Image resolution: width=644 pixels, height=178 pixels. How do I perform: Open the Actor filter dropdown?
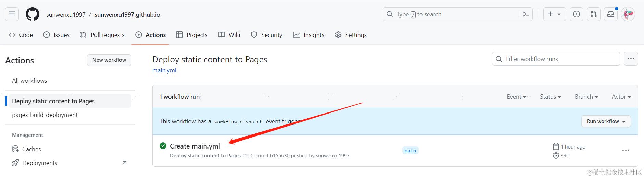pyautogui.click(x=621, y=97)
